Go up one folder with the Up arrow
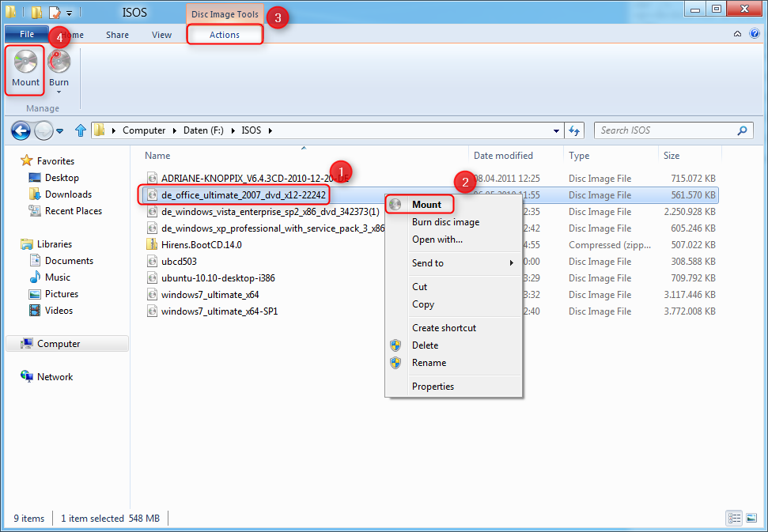Screen dimensions: 768x532 pyautogui.click(x=81, y=130)
